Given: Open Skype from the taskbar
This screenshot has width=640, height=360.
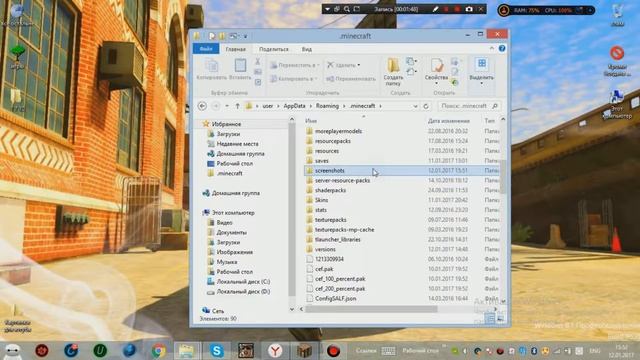Looking at the screenshot, I should tap(216, 350).
